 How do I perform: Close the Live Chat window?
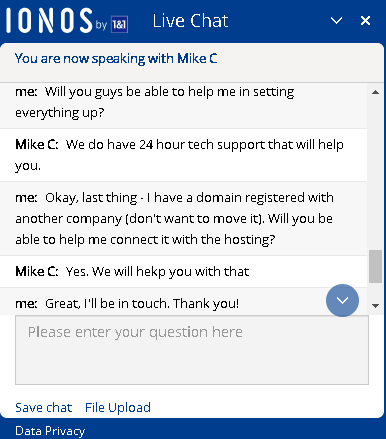pos(365,21)
